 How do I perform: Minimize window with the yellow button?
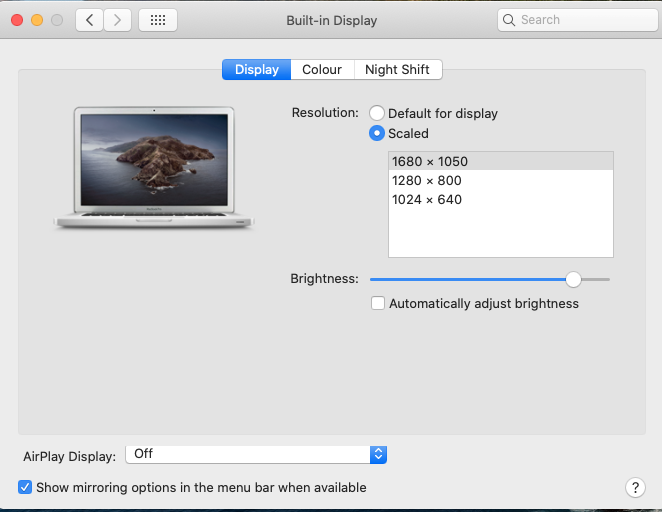[37, 20]
